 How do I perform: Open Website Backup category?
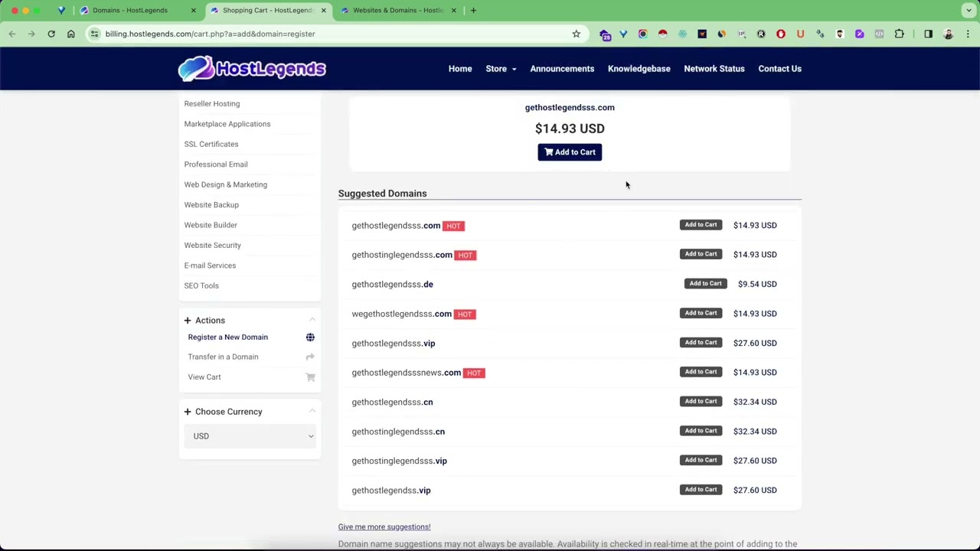[211, 205]
